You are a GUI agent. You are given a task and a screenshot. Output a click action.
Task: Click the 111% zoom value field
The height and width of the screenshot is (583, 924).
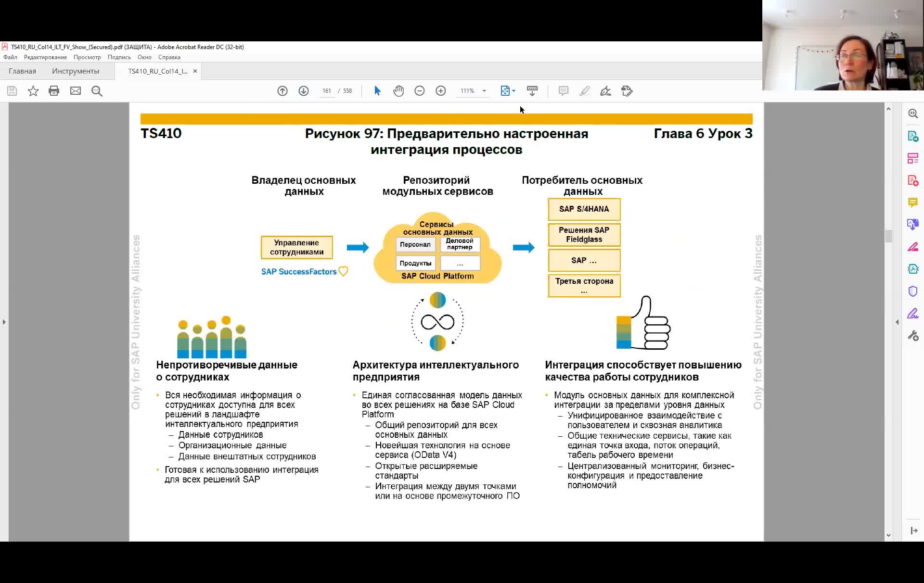(x=467, y=91)
